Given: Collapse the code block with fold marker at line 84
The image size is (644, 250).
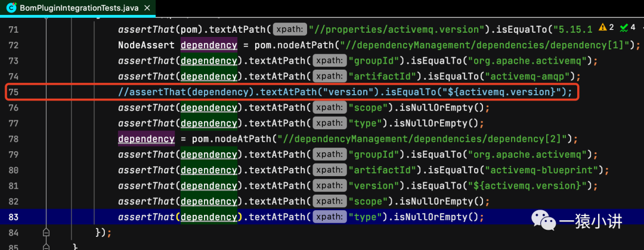Looking at the screenshot, I should [x=46, y=232].
